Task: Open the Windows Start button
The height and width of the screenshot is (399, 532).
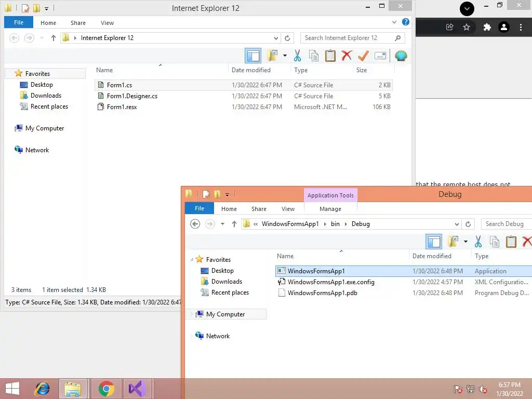Action: tap(13, 389)
